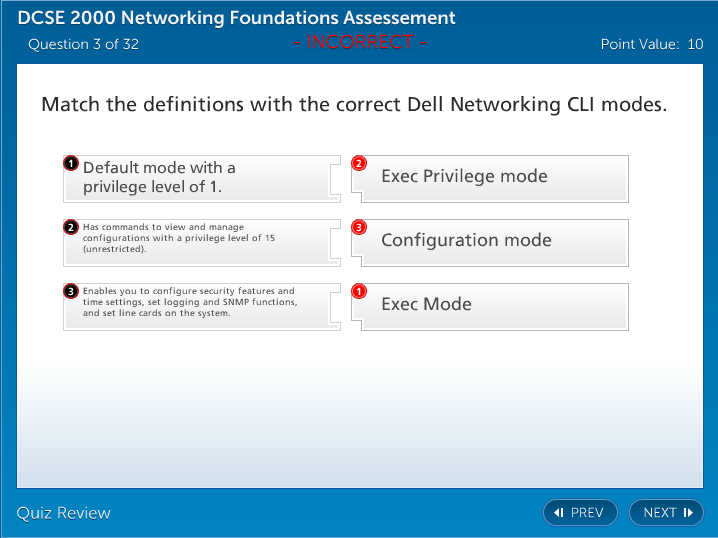Click the NEXT button
This screenshot has width=718, height=538.
(666, 513)
